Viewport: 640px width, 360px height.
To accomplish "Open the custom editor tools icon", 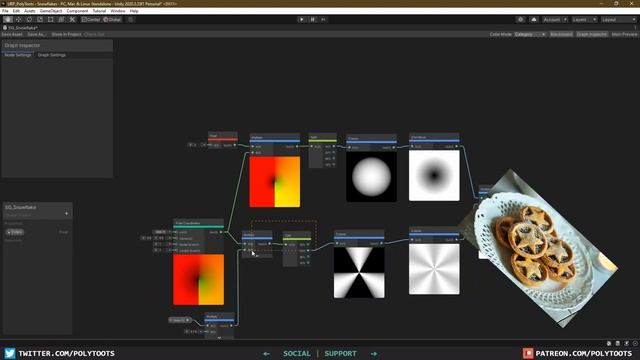I will coord(72,20).
